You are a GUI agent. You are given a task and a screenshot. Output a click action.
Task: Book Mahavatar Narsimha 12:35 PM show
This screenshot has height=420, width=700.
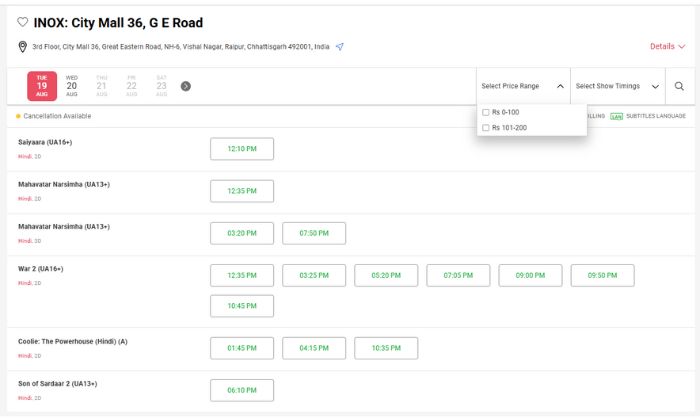(242, 191)
